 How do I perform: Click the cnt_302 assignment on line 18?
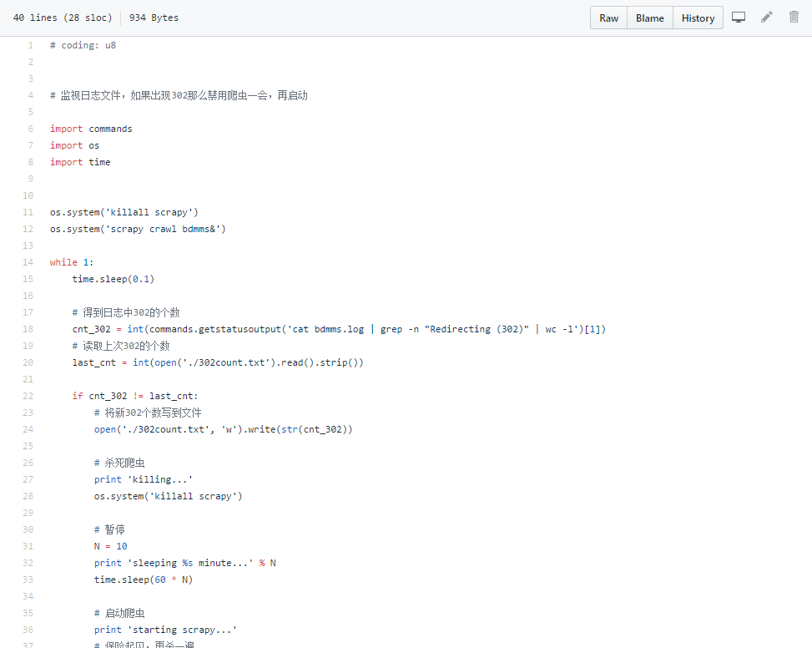click(x=339, y=329)
